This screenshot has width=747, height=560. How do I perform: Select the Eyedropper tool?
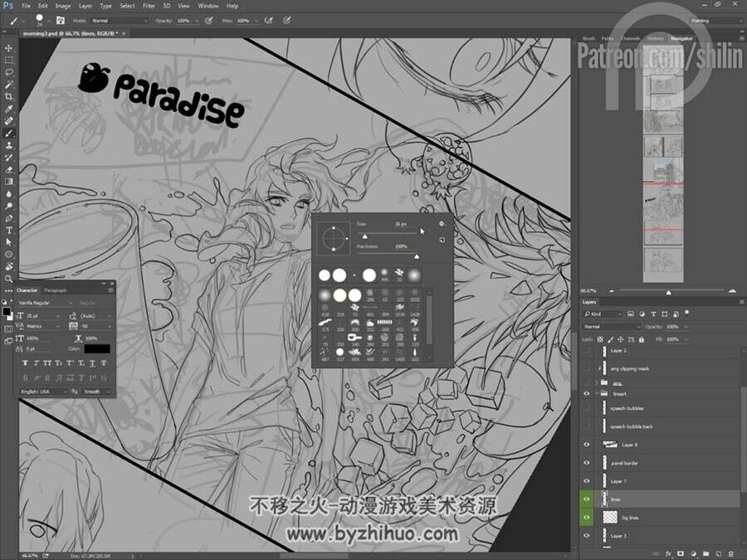(8, 109)
